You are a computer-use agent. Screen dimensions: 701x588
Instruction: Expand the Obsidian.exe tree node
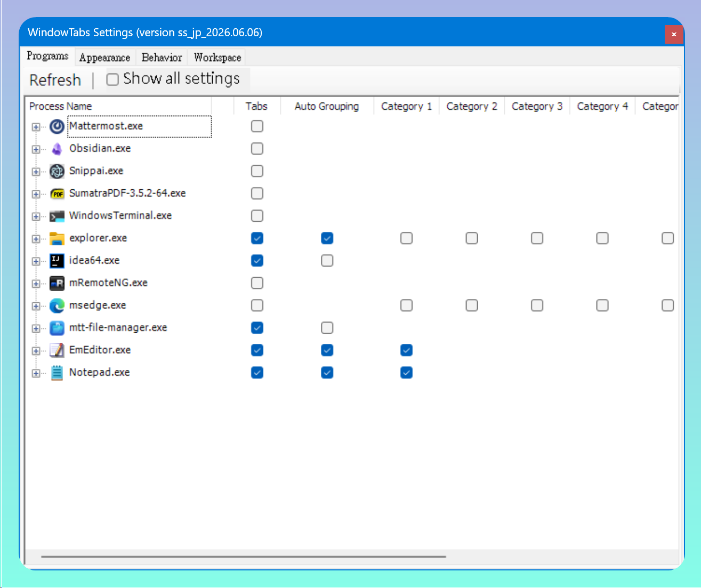coord(36,149)
